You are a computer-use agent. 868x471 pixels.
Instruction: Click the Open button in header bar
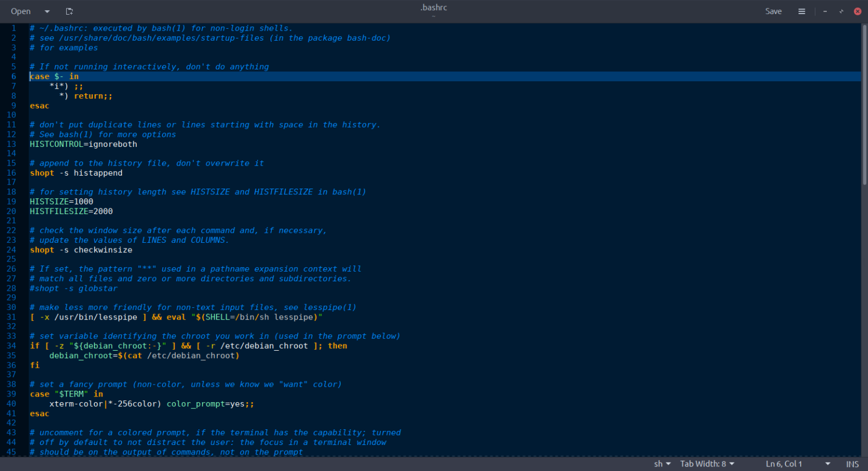pyautogui.click(x=21, y=11)
